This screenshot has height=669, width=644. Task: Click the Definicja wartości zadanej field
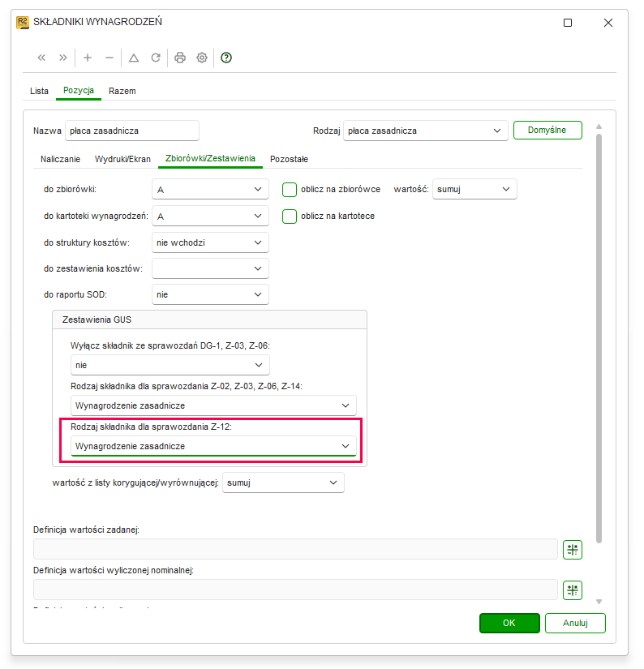(295, 549)
